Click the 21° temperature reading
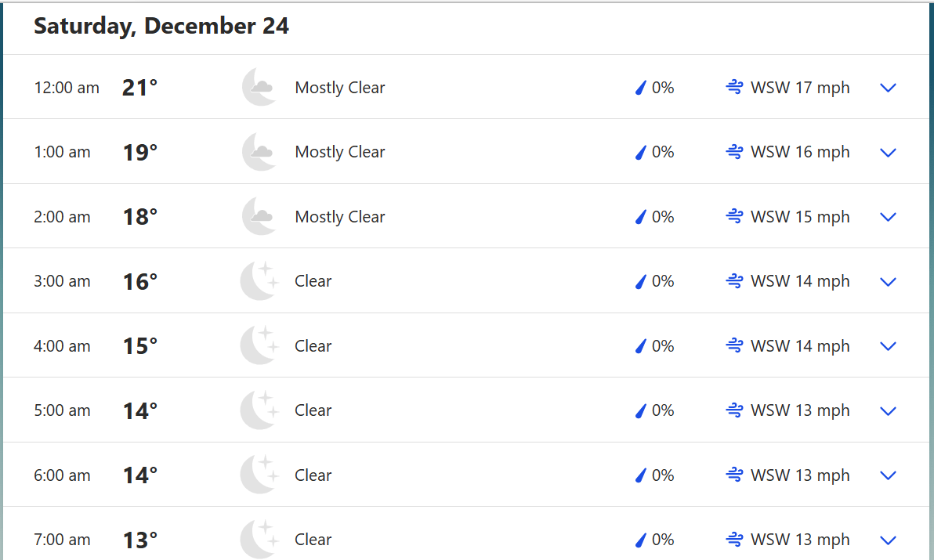The image size is (934, 560). 139,88
